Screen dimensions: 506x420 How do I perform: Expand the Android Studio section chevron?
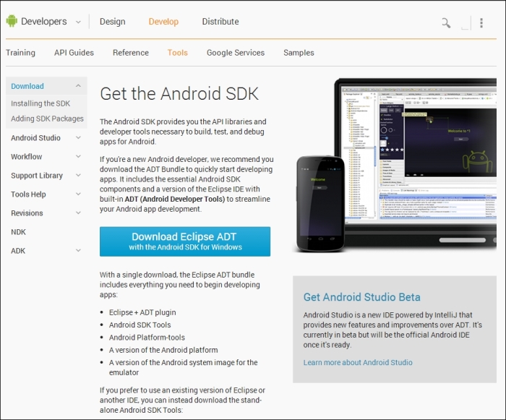78,138
